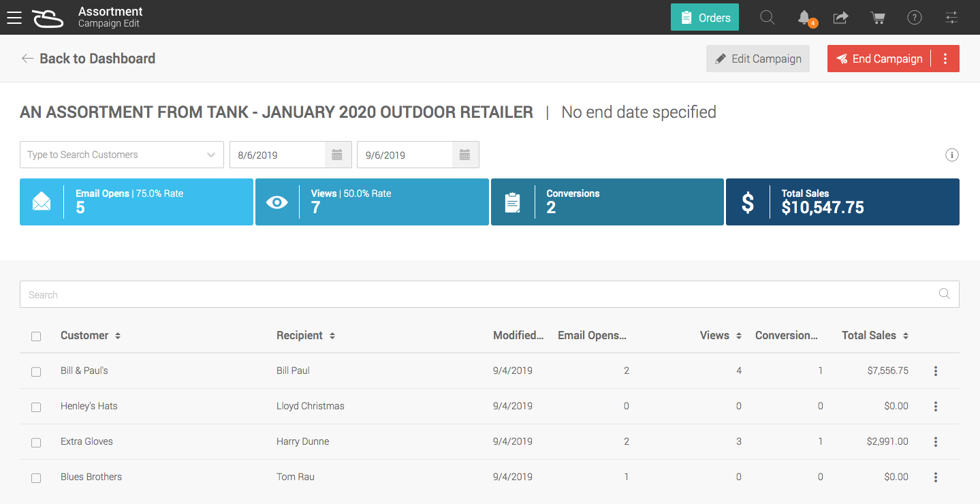This screenshot has height=504, width=980.
Task: Click the share arrow icon
Action: pos(841,18)
